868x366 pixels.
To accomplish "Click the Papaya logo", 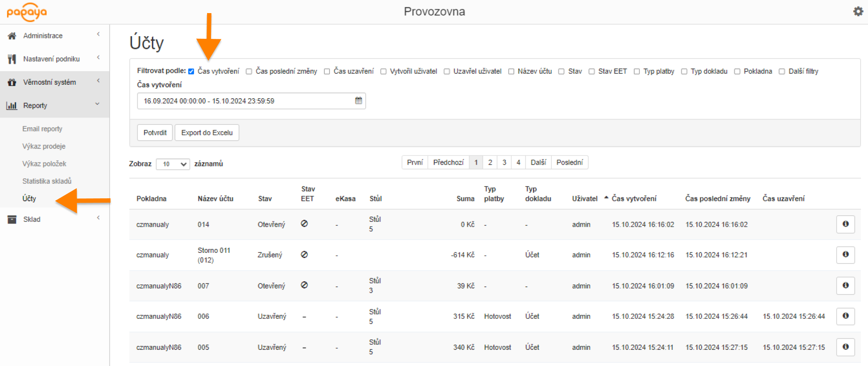I will [x=27, y=12].
